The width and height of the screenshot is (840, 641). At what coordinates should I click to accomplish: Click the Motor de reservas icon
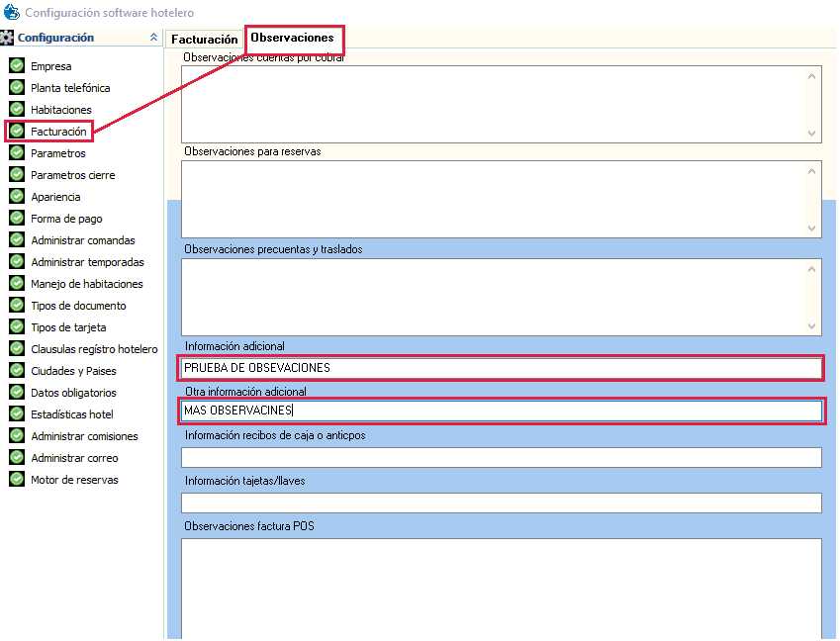[x=17, y=480]
